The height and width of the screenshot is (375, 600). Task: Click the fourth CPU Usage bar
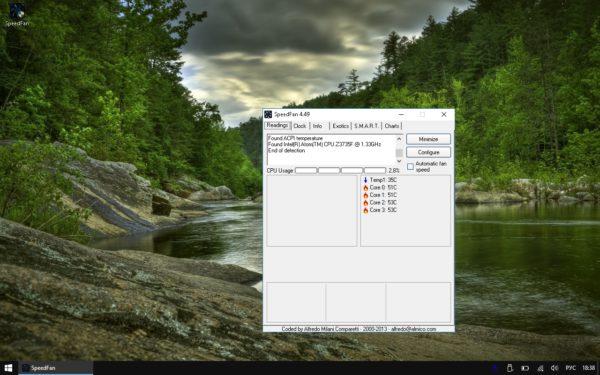(x=375, y=170)
